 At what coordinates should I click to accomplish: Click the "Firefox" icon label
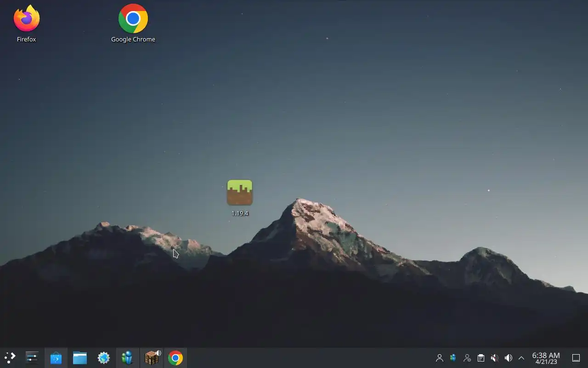tap(26, 40)
